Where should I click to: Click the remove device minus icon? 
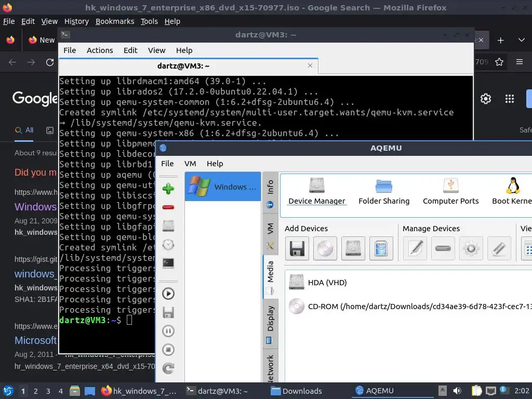point(443,249)
